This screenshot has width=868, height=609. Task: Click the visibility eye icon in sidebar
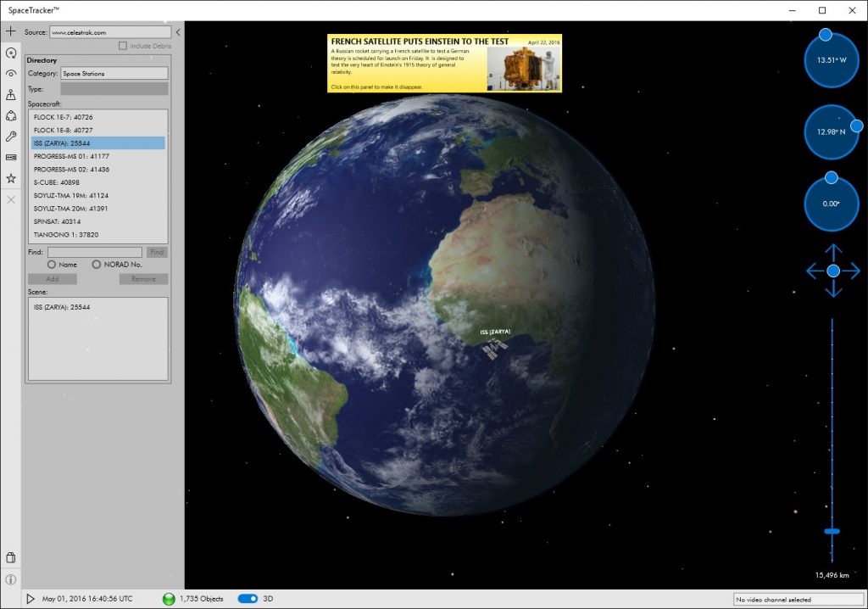[10, 74]
